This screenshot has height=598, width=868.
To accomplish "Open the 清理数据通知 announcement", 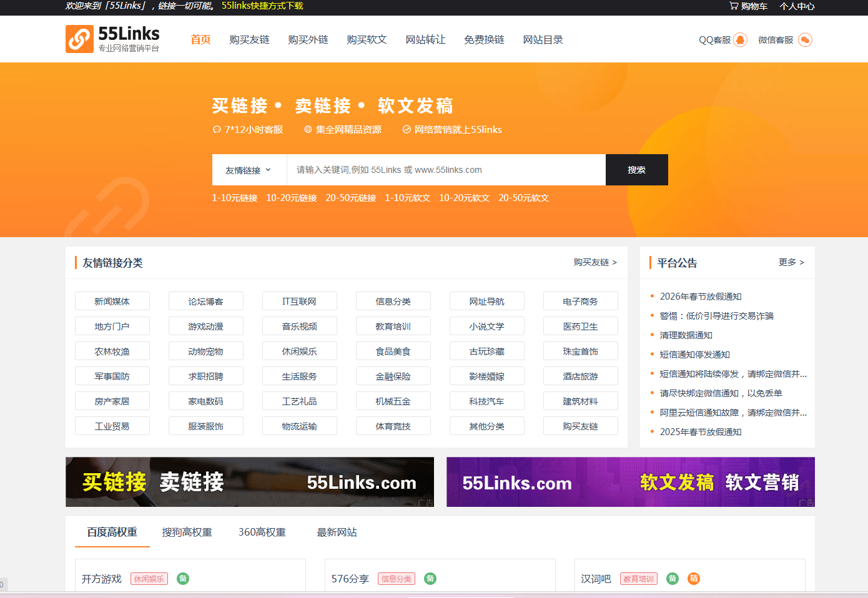I will click(x=686, y=335).
